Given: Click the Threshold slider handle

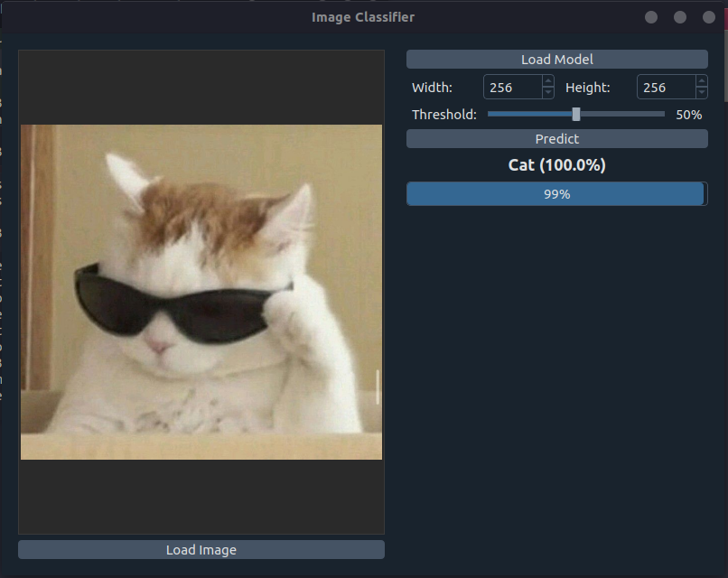Looking at the screenshot, I should click(x=576, y=115).
